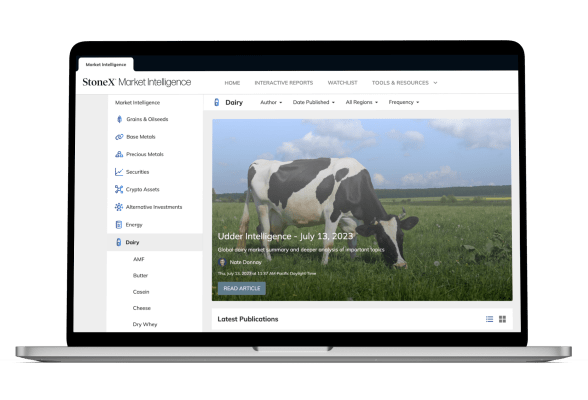Select the Market Intelligence browser tab

tap(106, 64)
